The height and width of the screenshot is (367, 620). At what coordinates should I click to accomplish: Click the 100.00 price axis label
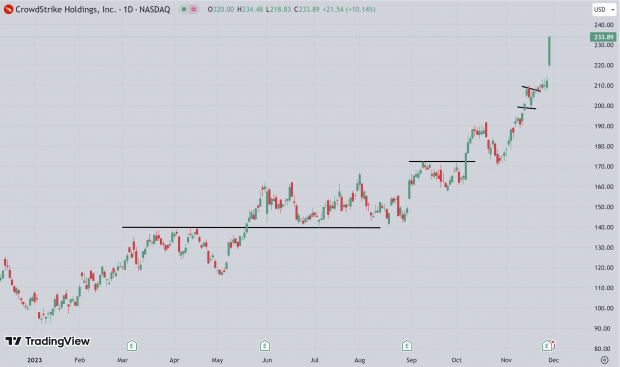[604, 308]
